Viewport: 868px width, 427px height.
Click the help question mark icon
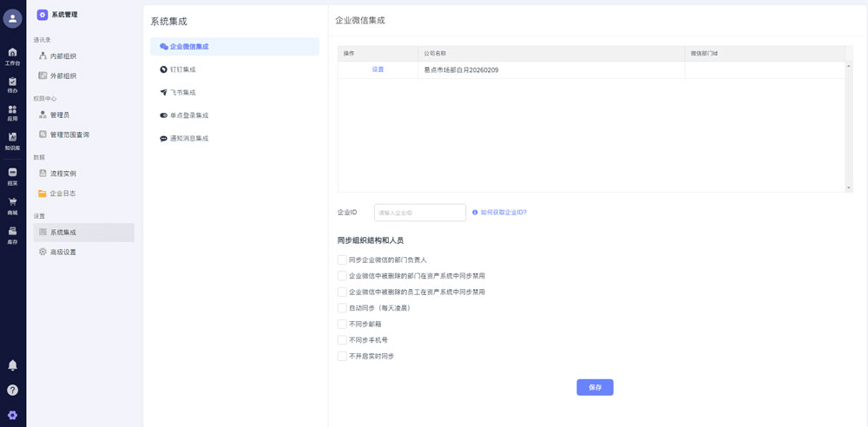pos(12,391)
